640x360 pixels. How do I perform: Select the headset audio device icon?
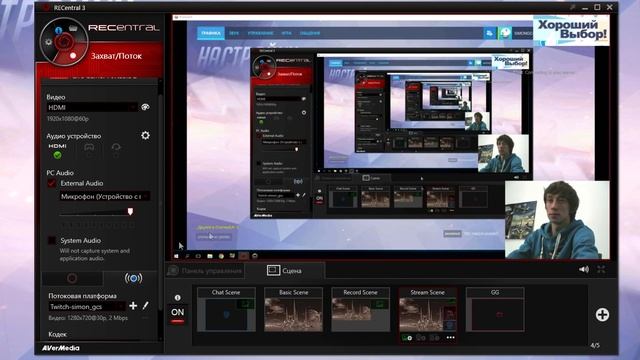tap(116, 151)
